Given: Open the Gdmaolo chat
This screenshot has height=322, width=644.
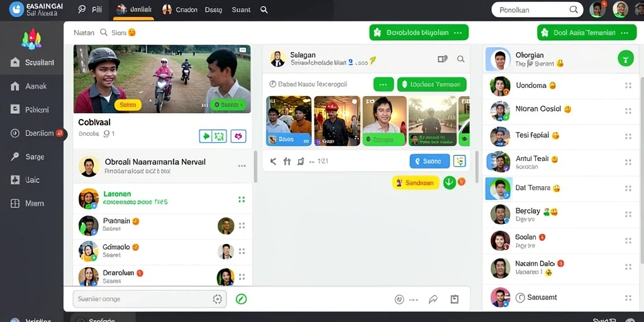Looking at the screenshot, I should (163, 251).
